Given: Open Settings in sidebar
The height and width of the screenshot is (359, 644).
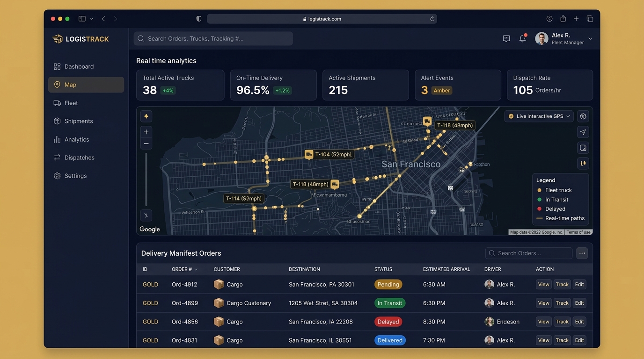Looking at the screenshot, I should point(86,176).
